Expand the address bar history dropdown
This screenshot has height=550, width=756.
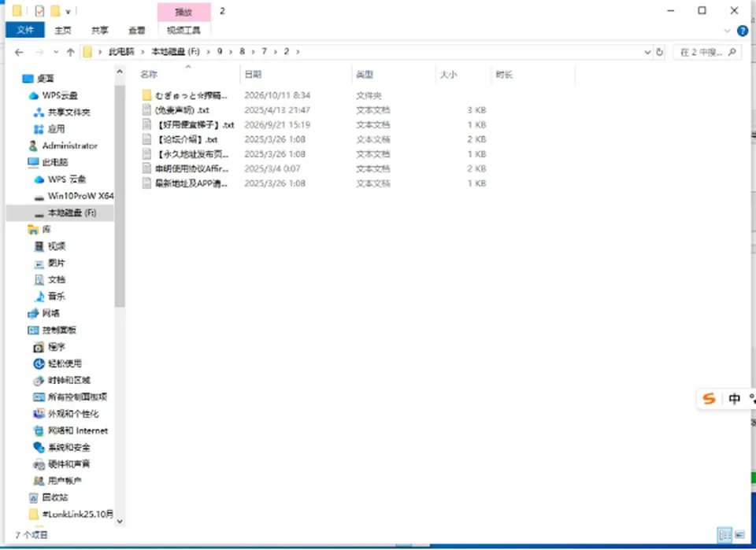(647, 52)
